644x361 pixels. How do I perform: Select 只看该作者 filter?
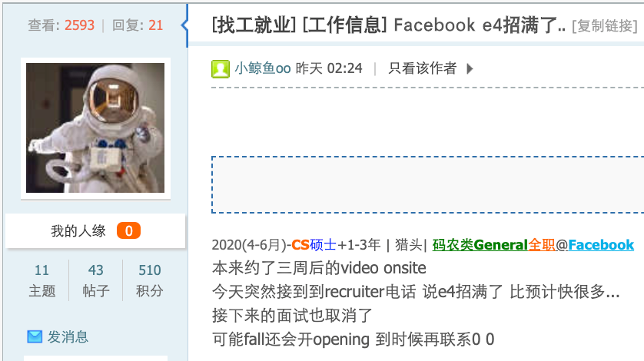click(x=423, y=68)
